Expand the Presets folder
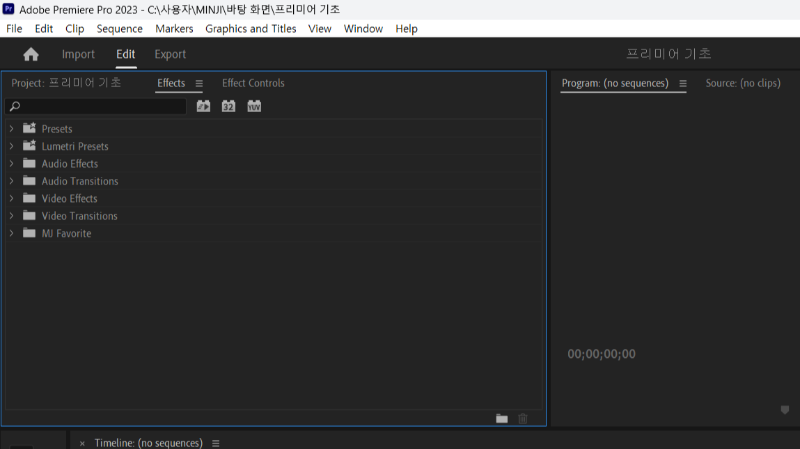 click(11, 129)
